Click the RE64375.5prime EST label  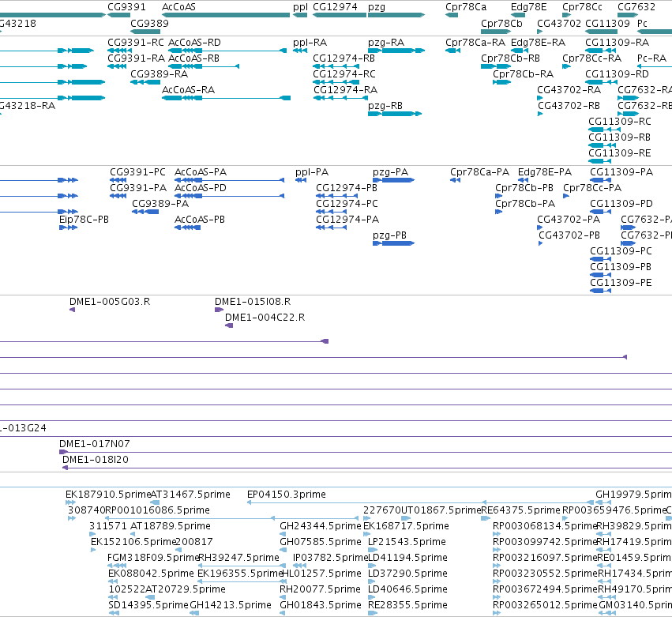(x=520, y=510)
